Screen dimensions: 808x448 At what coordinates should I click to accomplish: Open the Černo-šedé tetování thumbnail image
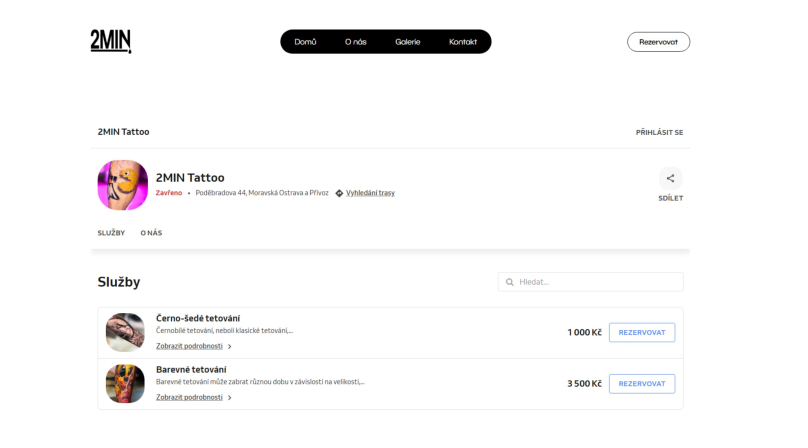(125, 333)
